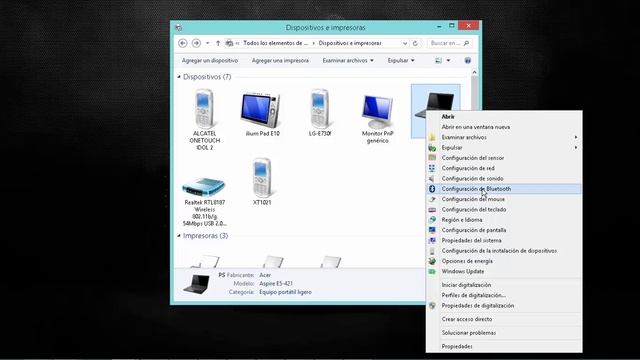The image size is (640, 360).
Task: Open the Examinar archivos toolbar dropdown
Action: 348,60
